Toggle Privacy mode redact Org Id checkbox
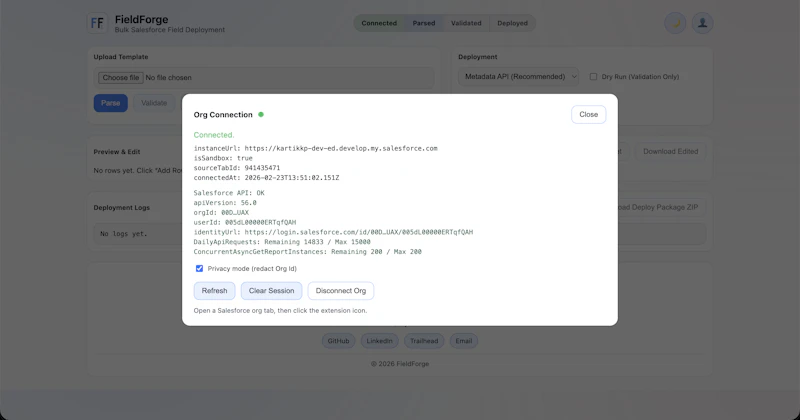 point(199,268)
